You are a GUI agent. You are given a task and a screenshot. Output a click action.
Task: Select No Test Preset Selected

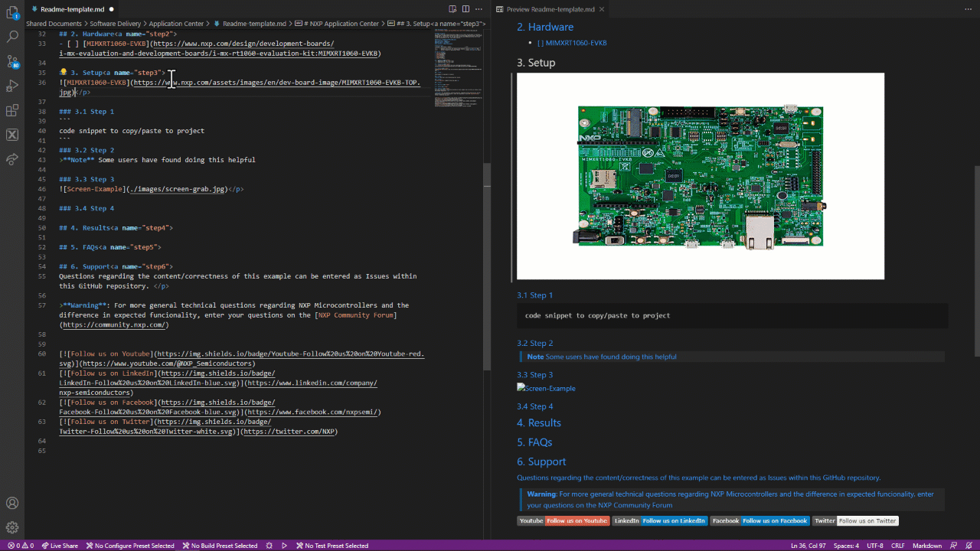(x=332, y=546)
